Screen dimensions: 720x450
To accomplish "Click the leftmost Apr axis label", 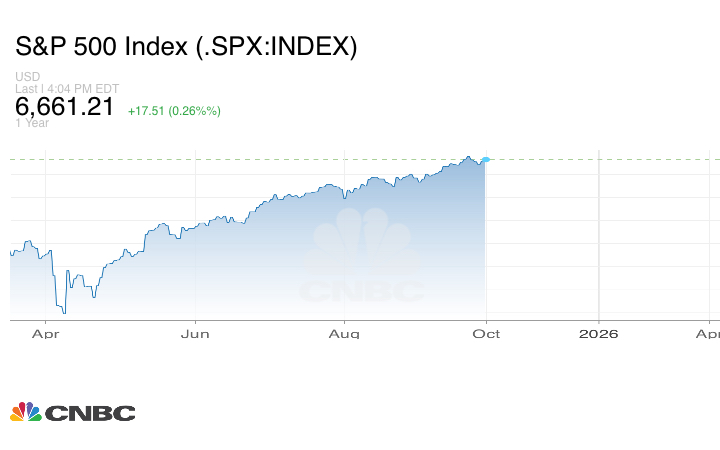I will [46, 333].
